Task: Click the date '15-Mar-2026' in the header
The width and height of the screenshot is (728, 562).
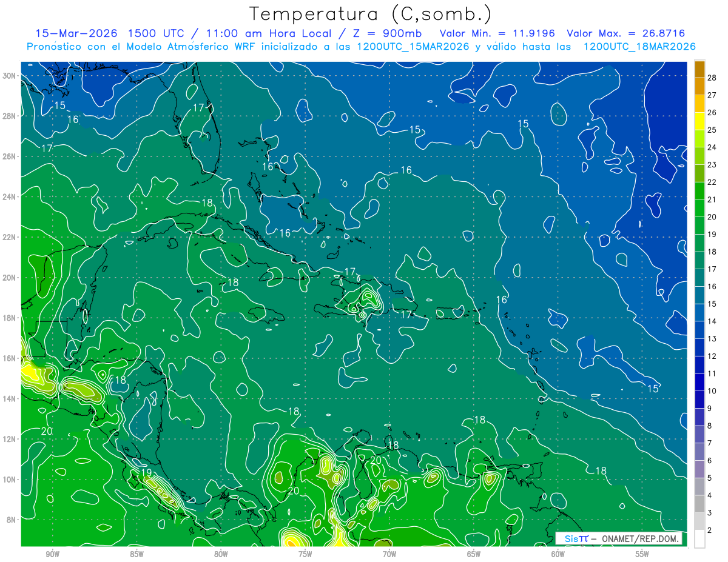Action: click(76, 33)
